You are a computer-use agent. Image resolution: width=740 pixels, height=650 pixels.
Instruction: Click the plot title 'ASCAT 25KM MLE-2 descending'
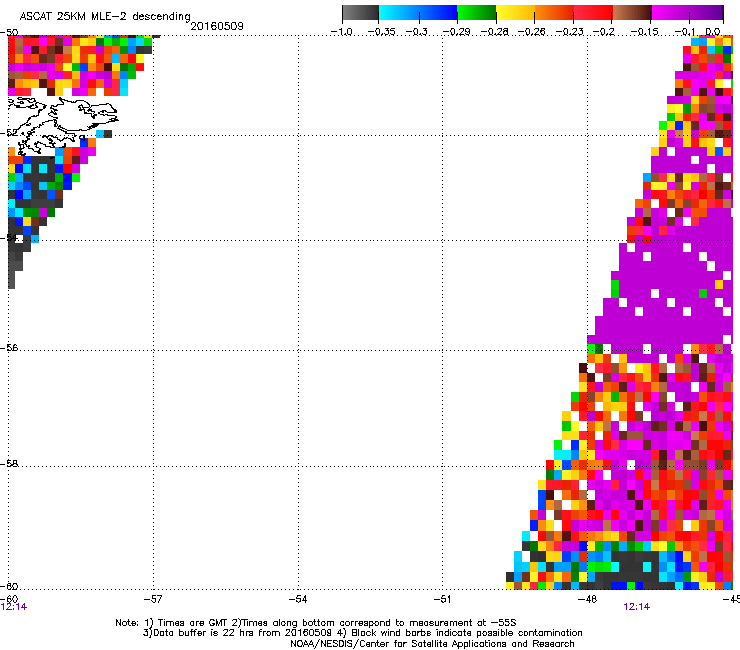[105, 16]
